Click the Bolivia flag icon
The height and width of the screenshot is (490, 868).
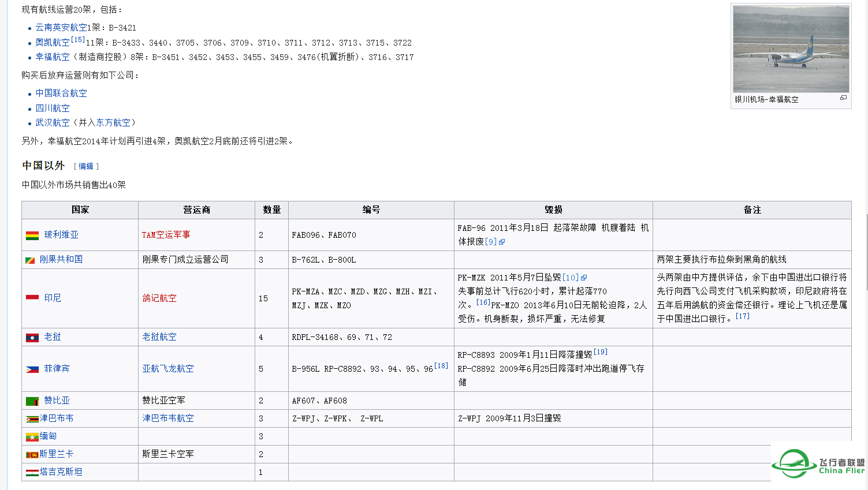point(33,235)
